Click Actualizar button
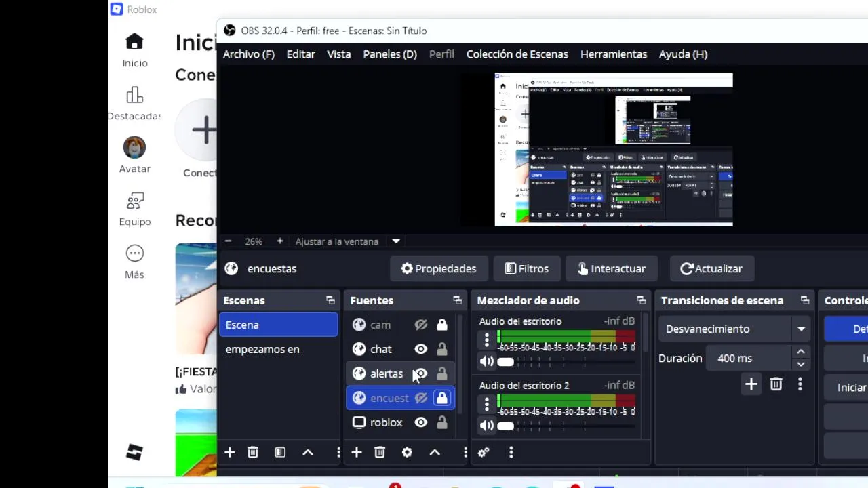Image resolution: width=868 pixels, height=488 pixels. point(711,269)
